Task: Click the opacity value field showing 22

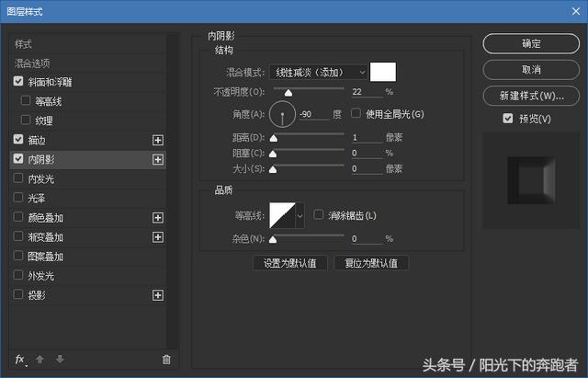Action: click(367, 92)
